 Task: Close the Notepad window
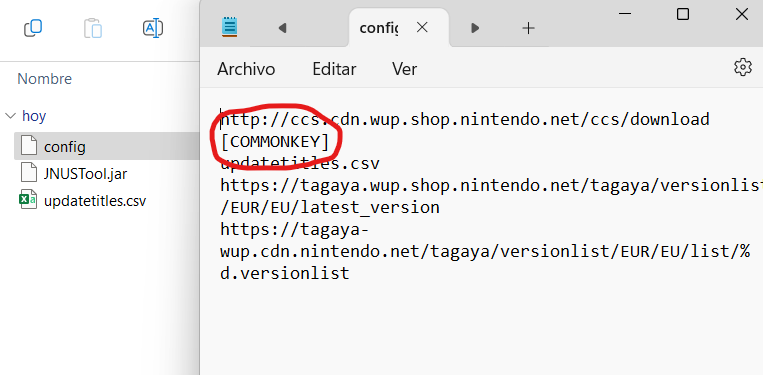coord(742,14)
